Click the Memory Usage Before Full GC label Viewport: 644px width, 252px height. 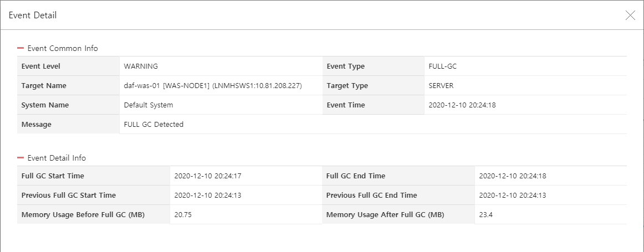[83, 215]
